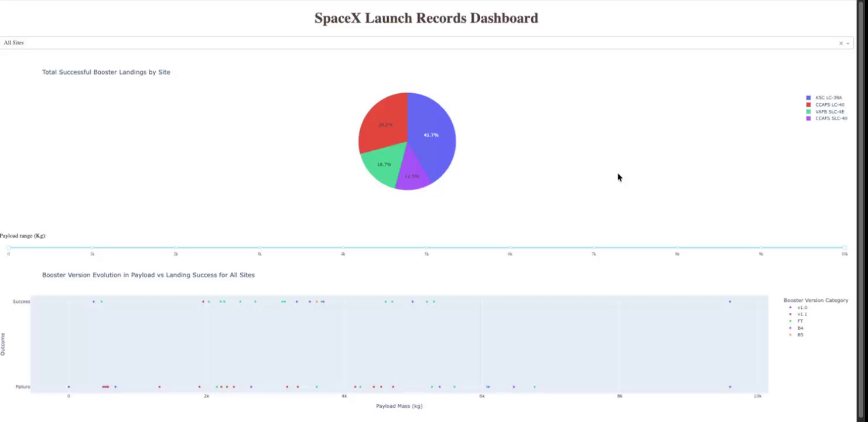
Task: Set payload slider to the 8k mark
Action: [x=677, y=247]
